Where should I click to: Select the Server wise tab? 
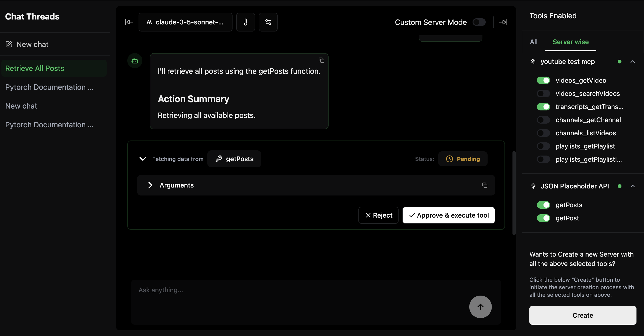(570, 42)
